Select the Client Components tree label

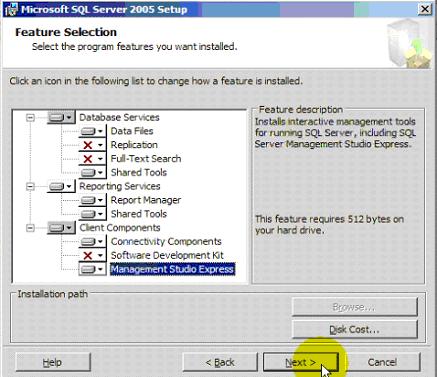click(120, 228)
